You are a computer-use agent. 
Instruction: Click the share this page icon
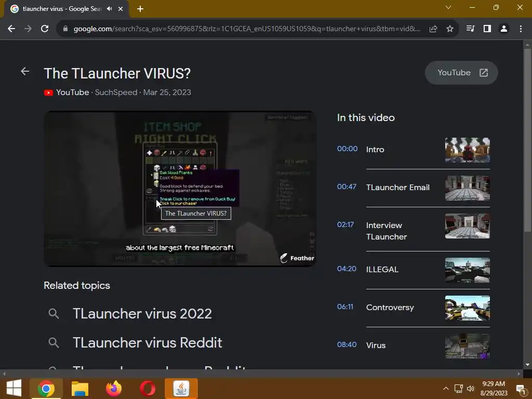433,29
